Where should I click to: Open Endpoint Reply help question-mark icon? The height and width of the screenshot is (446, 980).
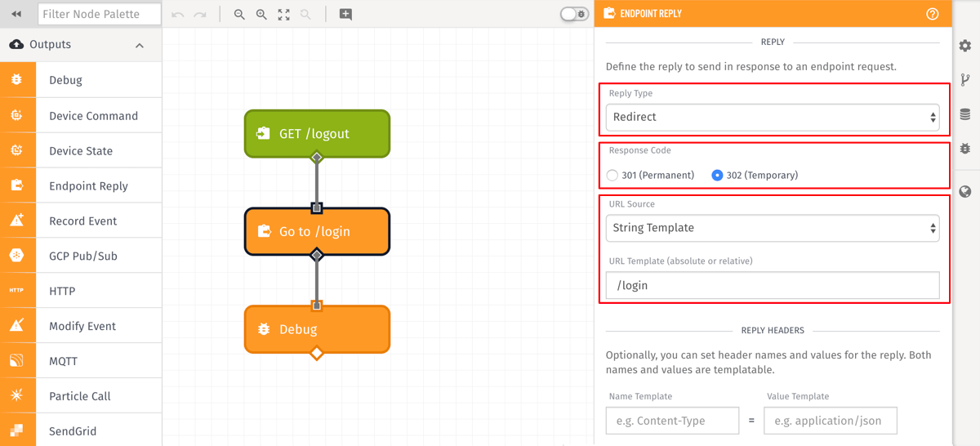pyautogui.click(x=933, y=14)
